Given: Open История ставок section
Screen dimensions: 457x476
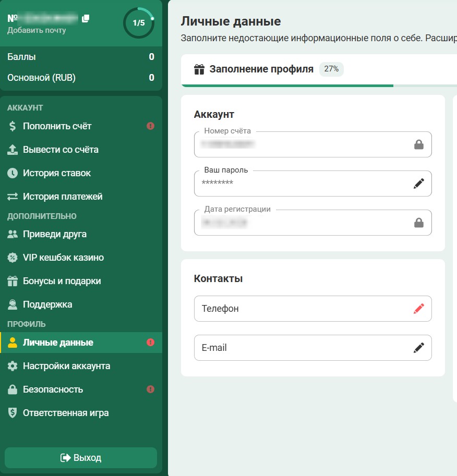Looking at the screenshot, I should click(56, 173).
